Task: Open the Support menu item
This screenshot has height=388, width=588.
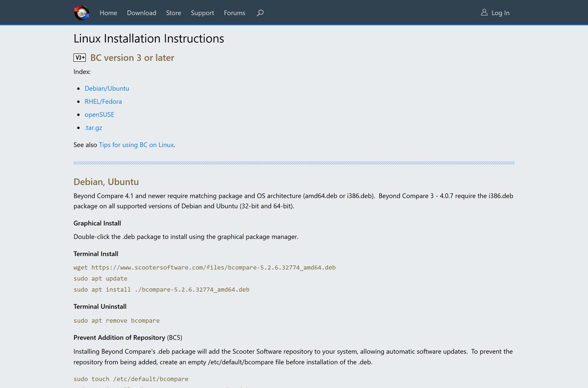Action: click(202, 13)
